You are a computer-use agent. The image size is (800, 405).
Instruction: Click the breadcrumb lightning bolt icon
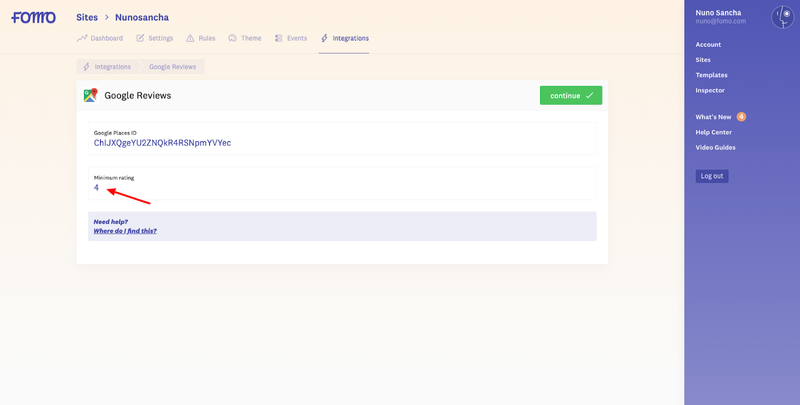(x=86, y=67)
